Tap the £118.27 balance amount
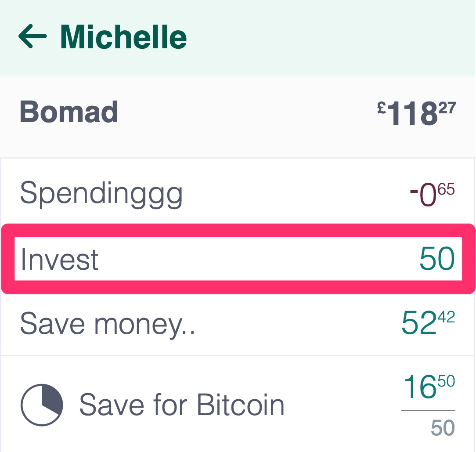This screenshot has width=476, height=452. (416, 113)
